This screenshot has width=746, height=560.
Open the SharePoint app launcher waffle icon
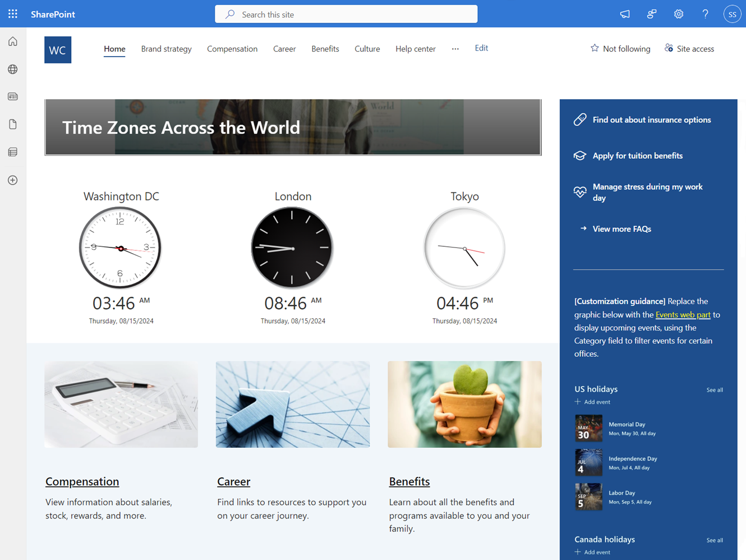pos(12,13)
